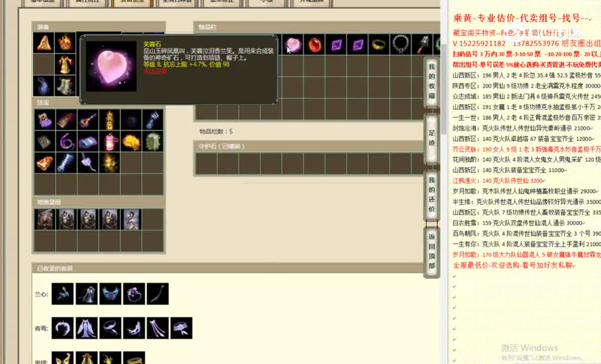The height and width of the screenshot is (364, 601).
Task: Open 我的收藏 side button
Action: pos(432,81)
